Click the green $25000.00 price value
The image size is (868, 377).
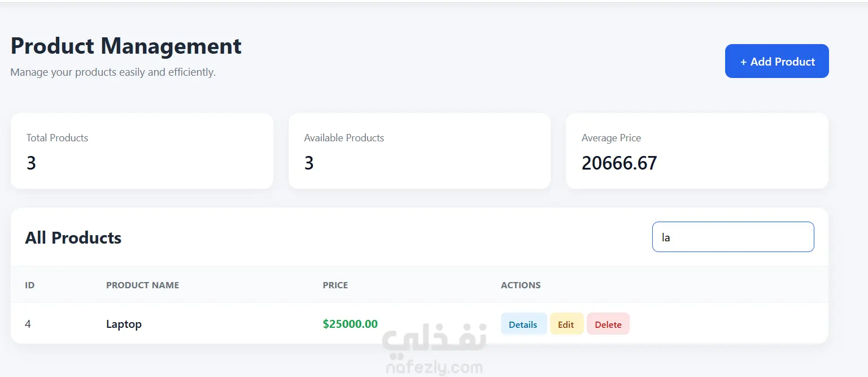(350, 324)
